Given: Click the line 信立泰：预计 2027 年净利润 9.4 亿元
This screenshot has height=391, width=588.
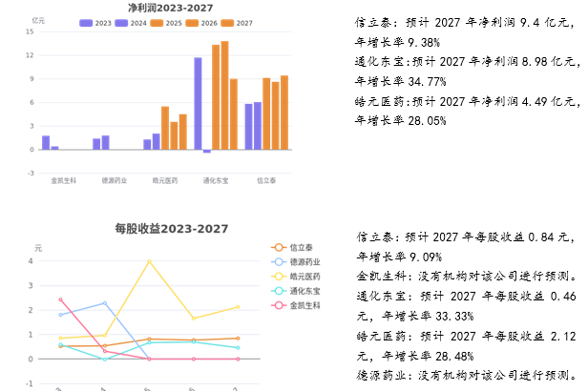Looking at the screenshot, I should [x=465, y=23].
